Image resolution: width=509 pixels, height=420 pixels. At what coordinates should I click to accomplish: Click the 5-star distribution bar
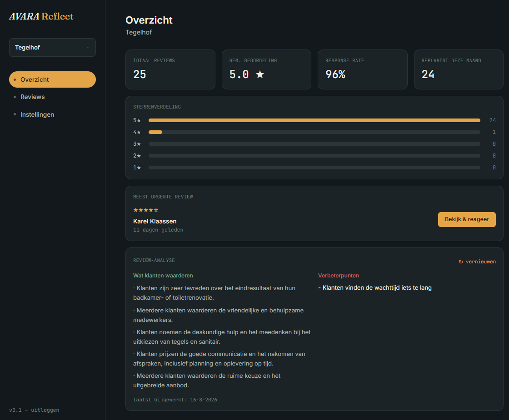pos(314,120)
